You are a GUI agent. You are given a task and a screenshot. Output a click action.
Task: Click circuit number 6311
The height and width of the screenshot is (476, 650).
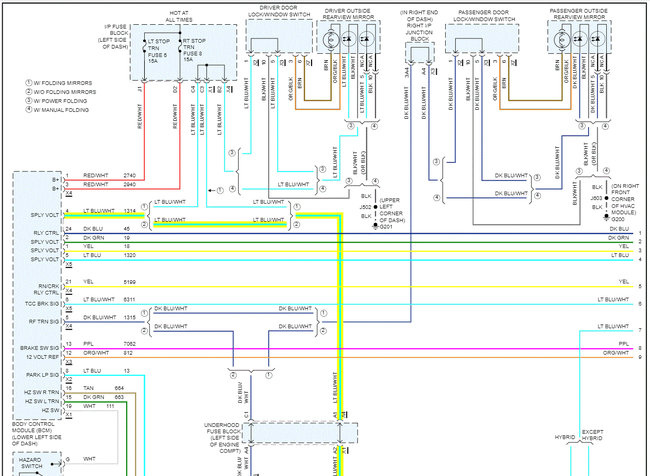point(130,300)
